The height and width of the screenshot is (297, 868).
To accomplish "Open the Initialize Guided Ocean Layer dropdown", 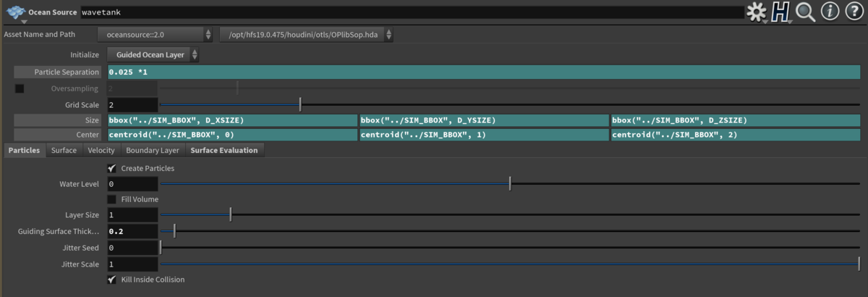I will [x=153, y=54].
